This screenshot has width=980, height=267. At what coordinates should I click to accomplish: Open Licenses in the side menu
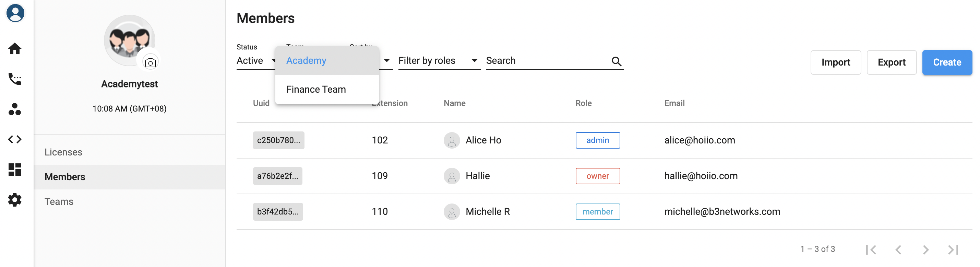click(x=63, y=152)
